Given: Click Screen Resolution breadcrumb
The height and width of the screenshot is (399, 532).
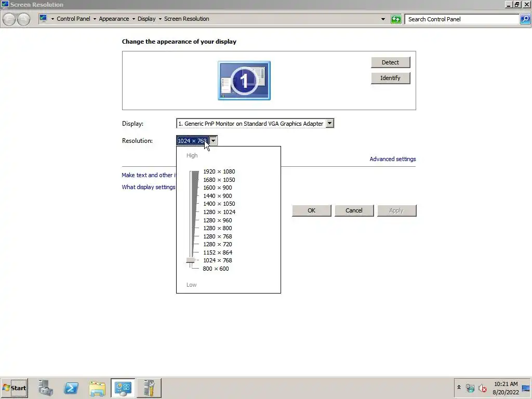Looking at the screenshot, I should coord(187,19).
